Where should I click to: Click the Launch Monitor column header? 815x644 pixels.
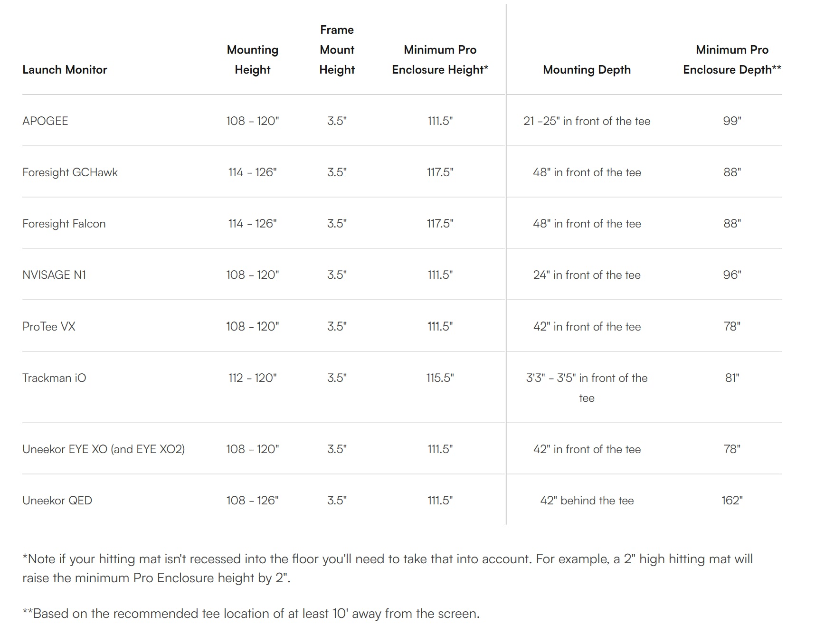click(x=65, y=70)
